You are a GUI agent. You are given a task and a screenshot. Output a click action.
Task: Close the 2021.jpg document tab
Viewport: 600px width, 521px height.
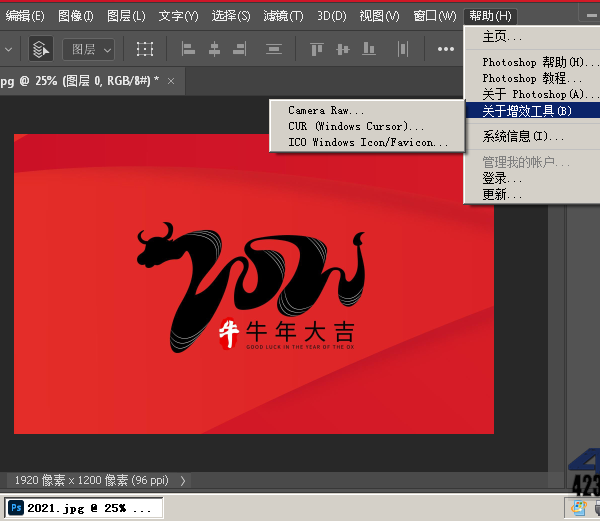[x=171, y=81]
